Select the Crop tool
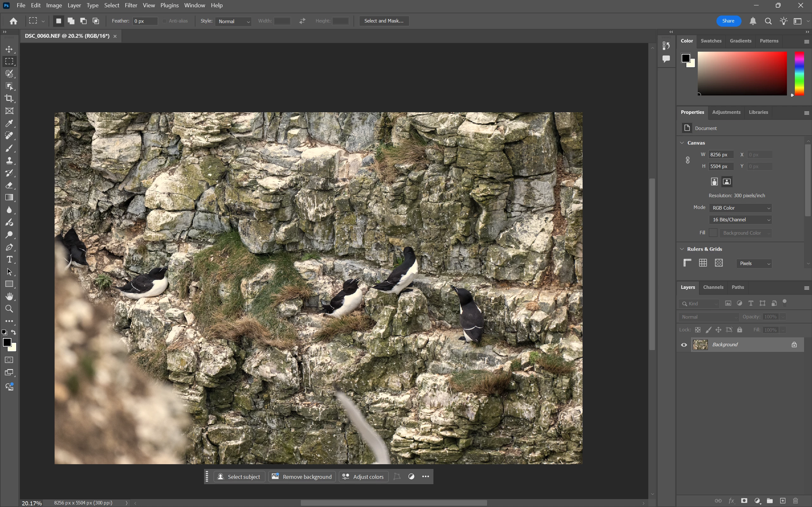Viewport: 812px width, 507px height. click(x=10, y=99)
